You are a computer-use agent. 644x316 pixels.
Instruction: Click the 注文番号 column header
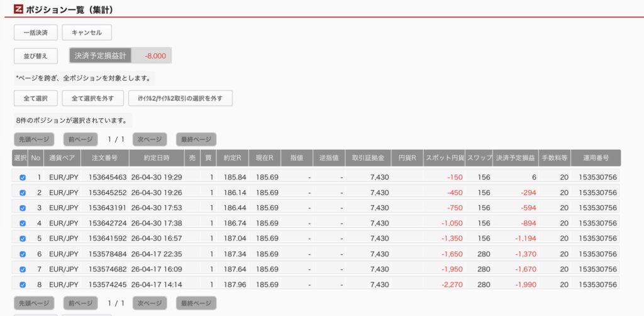click(x=105, y=158)
